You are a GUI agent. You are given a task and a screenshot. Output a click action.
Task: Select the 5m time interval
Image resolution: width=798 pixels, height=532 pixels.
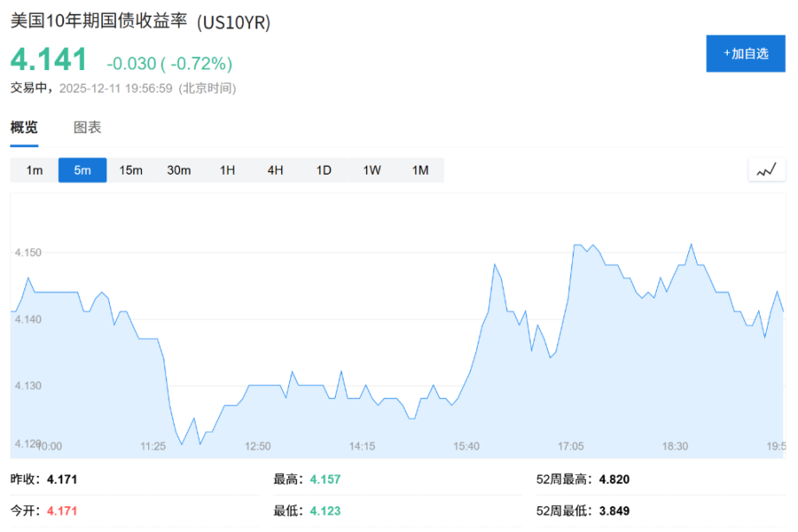pos(81,170)
